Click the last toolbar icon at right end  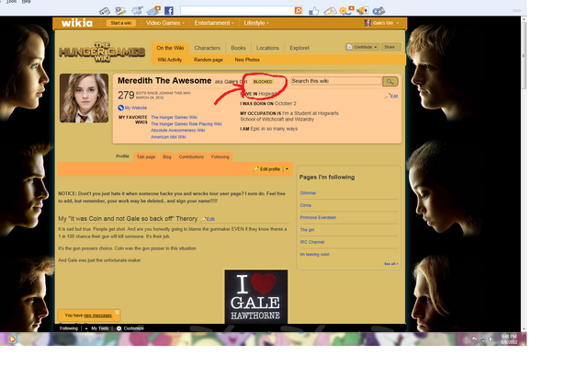click(379, 11)
